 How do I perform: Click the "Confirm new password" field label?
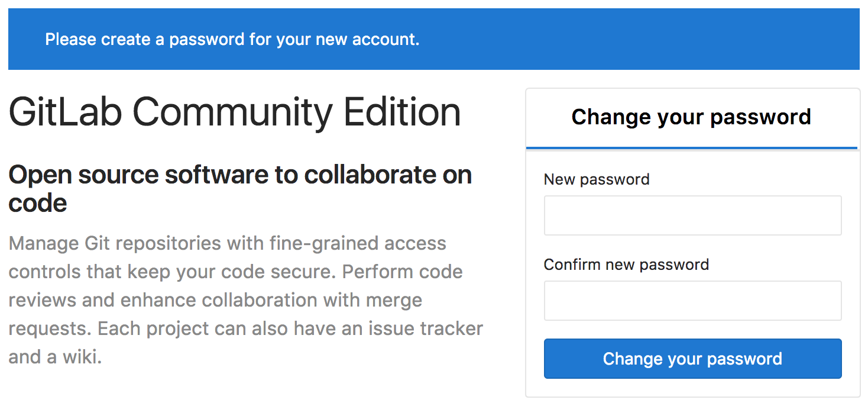(x=626, y=265)
